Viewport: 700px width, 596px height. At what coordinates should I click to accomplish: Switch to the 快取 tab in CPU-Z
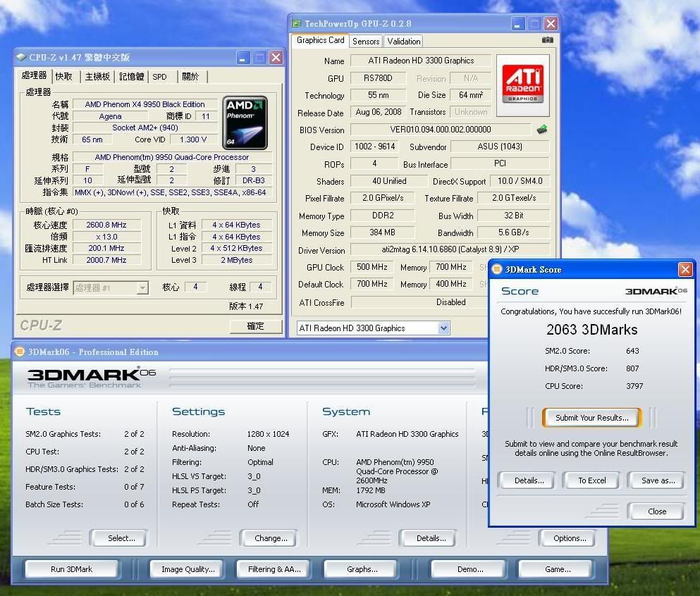[64, 76]
